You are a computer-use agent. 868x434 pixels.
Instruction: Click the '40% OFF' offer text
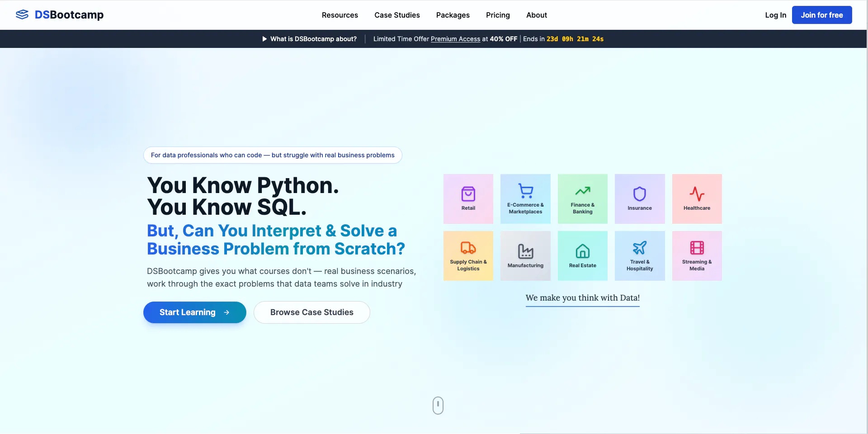click(504, 39)
